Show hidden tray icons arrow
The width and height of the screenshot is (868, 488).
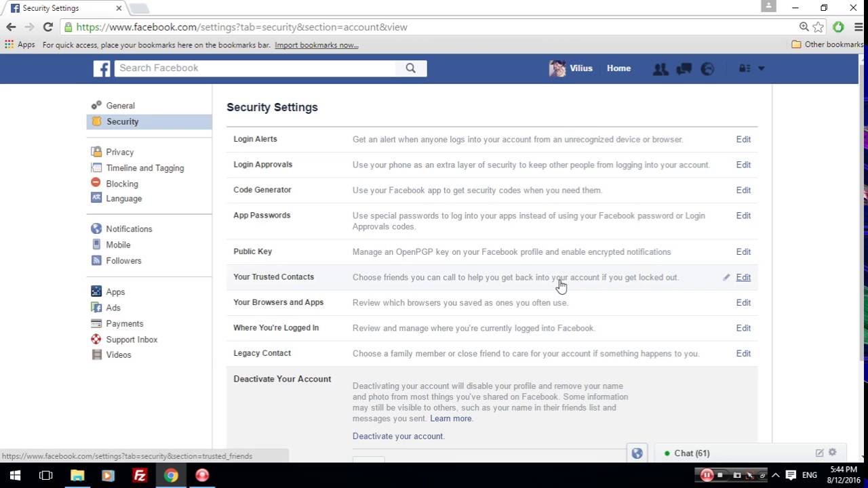775,475
